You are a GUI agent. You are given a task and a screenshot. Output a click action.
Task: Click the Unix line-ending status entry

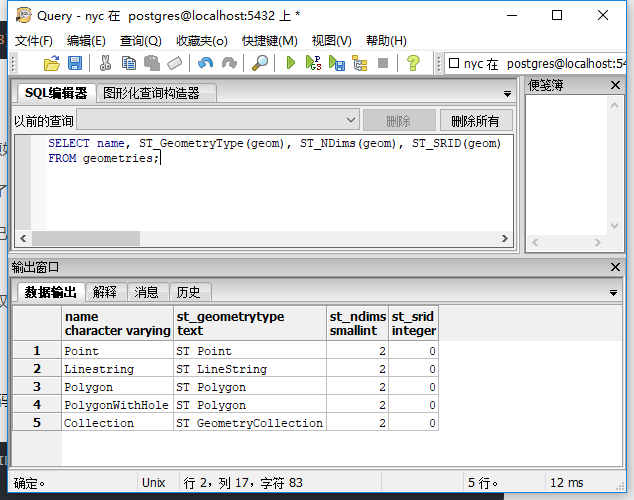click(x=154, y=483)
